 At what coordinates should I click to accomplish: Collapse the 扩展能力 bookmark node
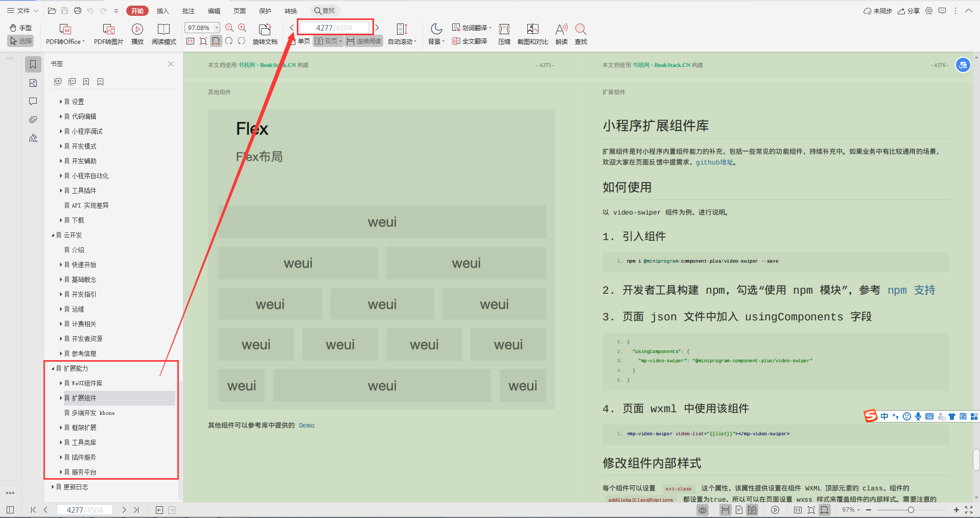pos(53,369)
